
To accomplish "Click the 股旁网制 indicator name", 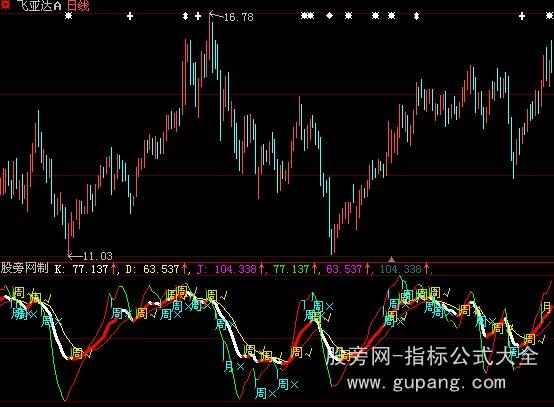I will pos(24,268).
